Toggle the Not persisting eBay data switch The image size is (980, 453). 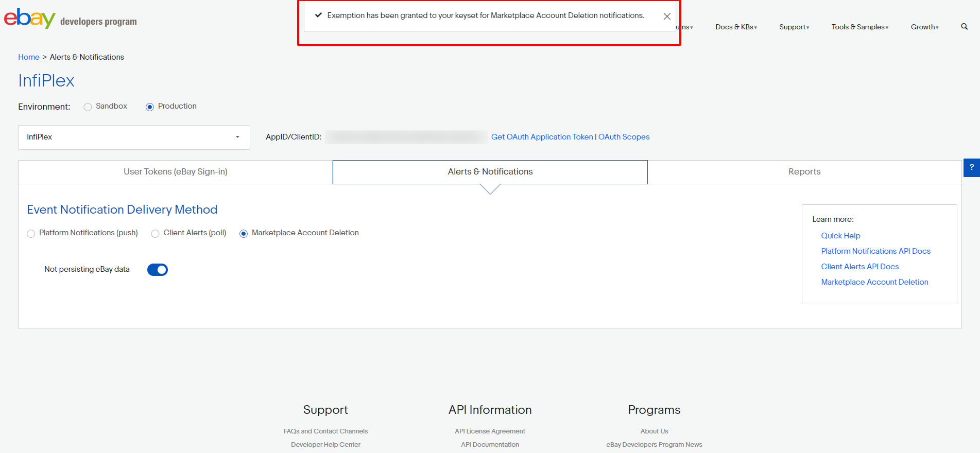coord(158,270)
